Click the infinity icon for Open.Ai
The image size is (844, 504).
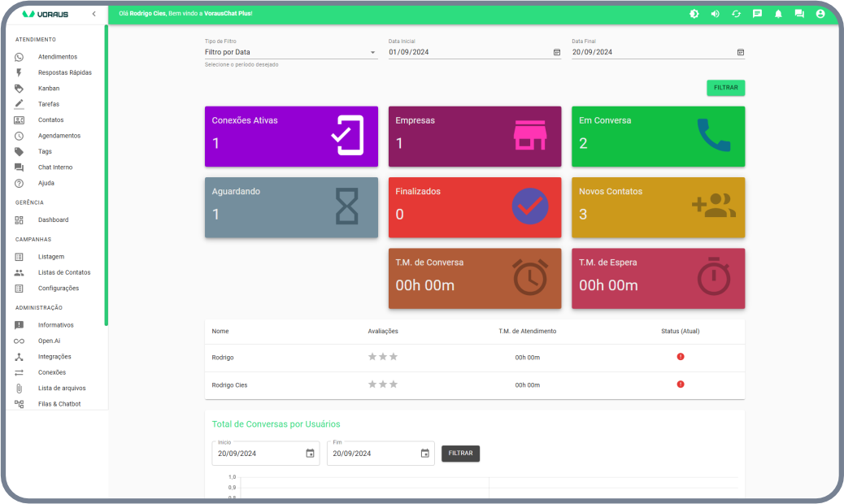(20, 341)
